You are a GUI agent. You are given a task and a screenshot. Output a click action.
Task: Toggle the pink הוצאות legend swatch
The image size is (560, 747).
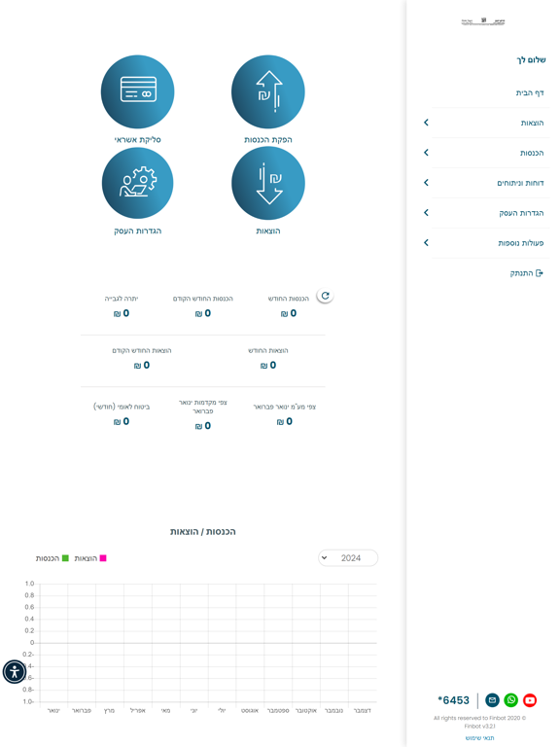103,558
